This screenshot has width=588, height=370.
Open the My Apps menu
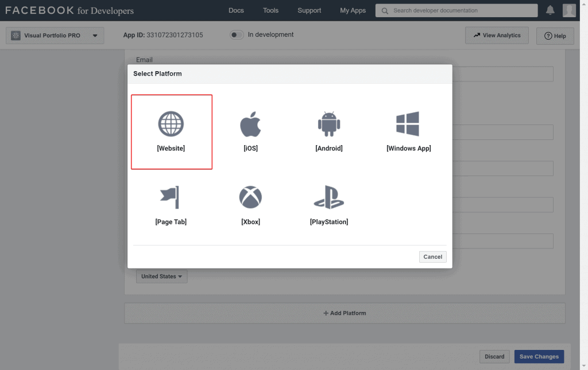[x=353, y=10]
